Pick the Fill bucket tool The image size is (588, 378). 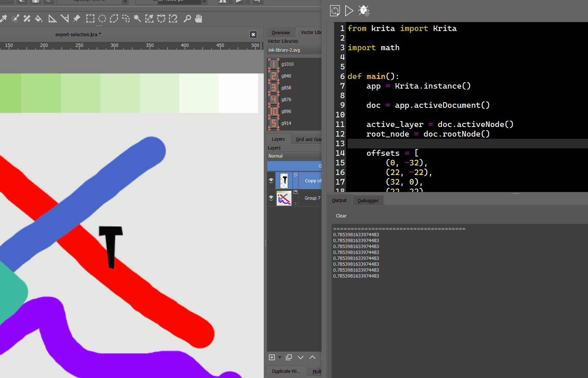pyautogui.click(x=39, y=18)
